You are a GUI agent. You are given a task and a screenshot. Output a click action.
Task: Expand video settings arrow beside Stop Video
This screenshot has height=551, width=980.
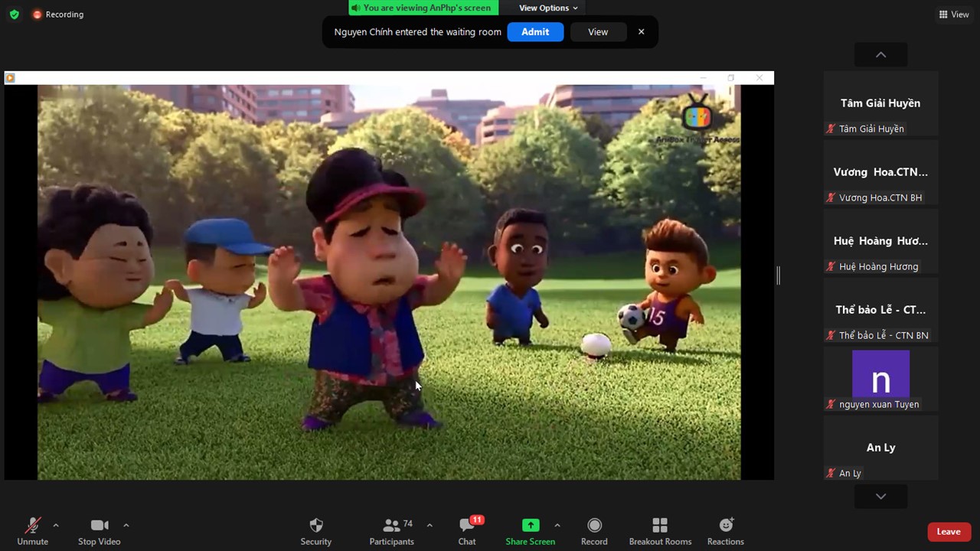click(x=126, y=526)
